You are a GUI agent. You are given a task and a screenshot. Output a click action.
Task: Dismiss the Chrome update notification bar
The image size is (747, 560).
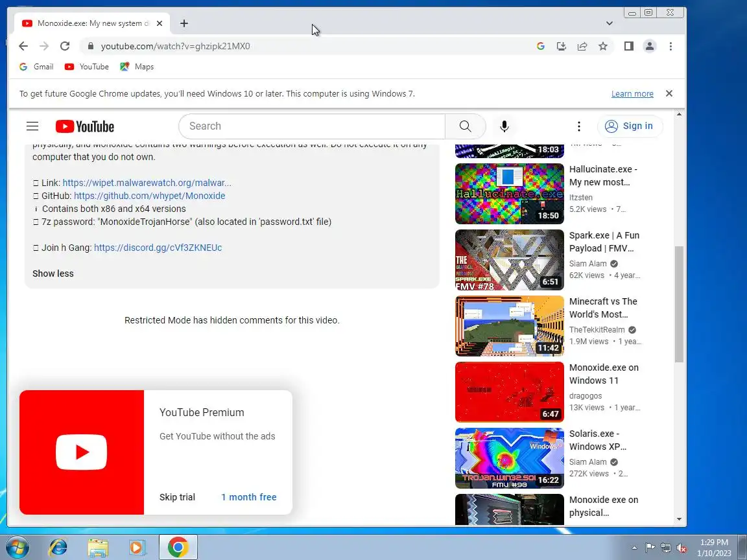point(669,93)
